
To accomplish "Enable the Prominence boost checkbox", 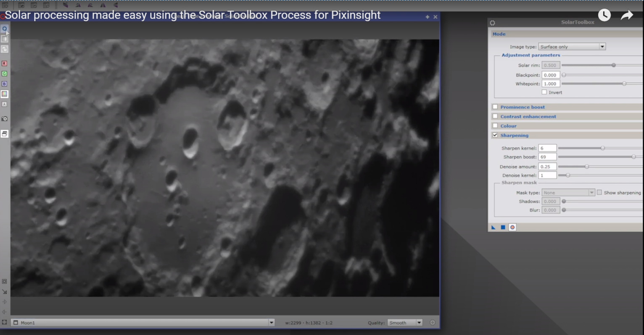I will (495, 107).
